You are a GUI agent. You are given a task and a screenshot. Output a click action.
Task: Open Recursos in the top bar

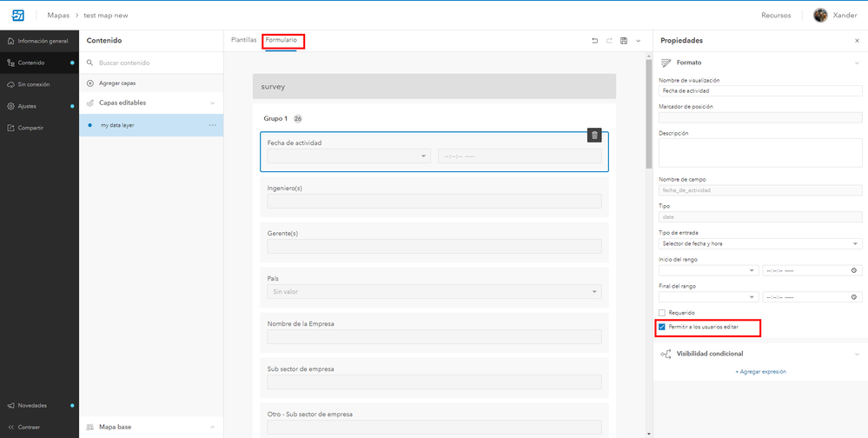776,16
